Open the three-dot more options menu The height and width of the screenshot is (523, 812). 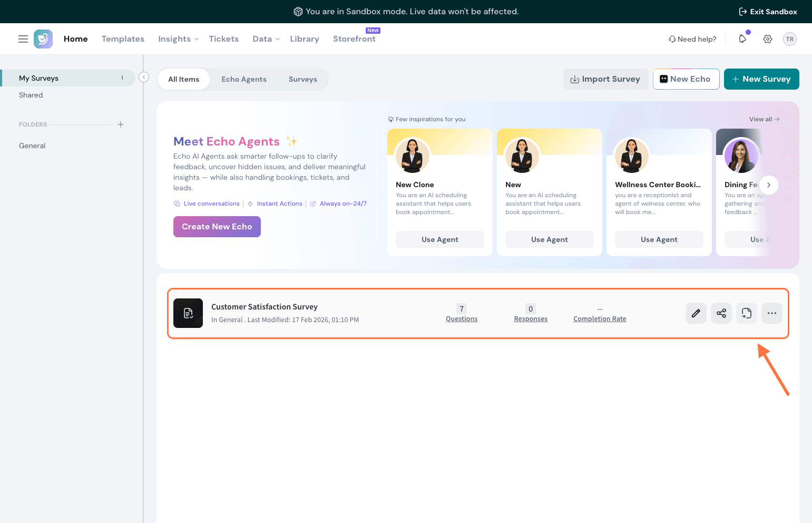(771, 313)
